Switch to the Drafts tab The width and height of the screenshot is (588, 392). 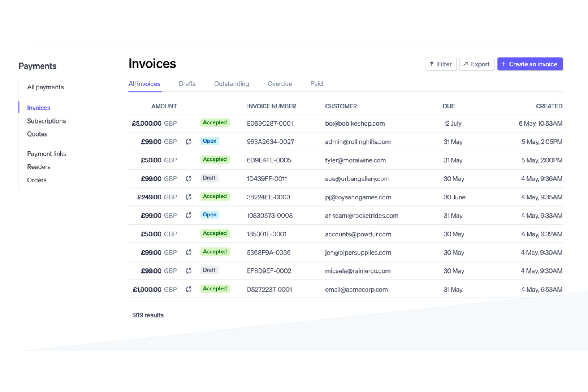187,84
